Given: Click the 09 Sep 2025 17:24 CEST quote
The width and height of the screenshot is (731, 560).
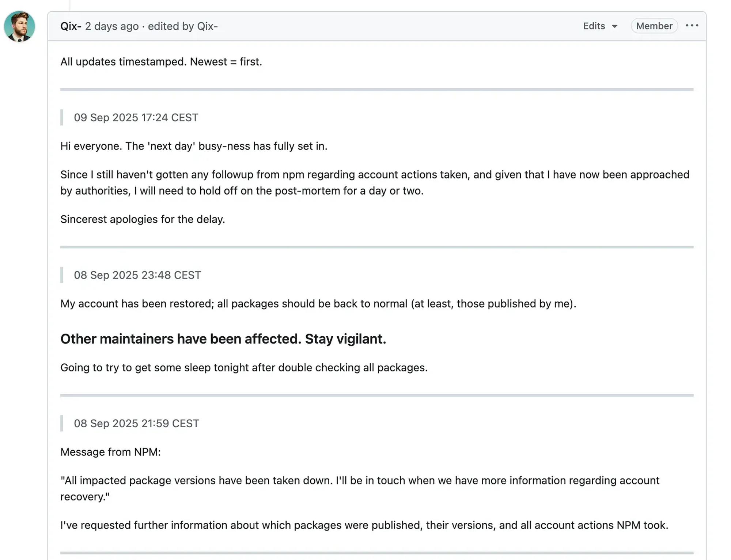Looking at the screenshot, I should tap(136, 118).
